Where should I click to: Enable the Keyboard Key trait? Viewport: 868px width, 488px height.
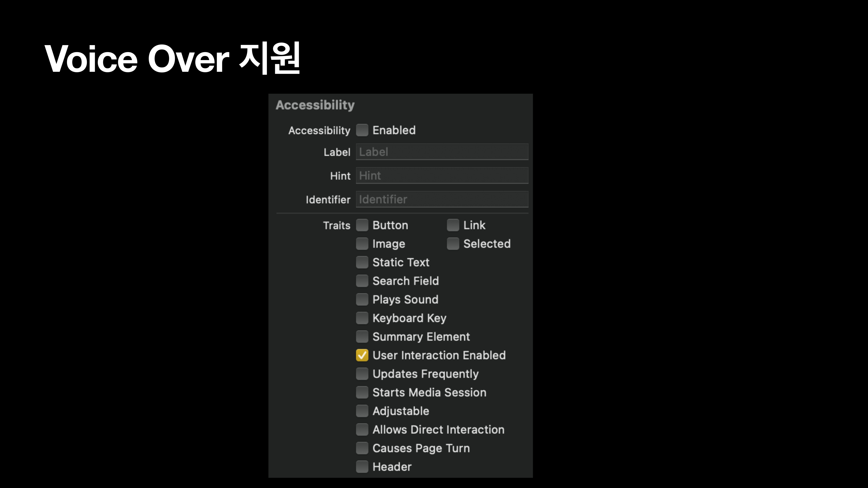[362, 318]
